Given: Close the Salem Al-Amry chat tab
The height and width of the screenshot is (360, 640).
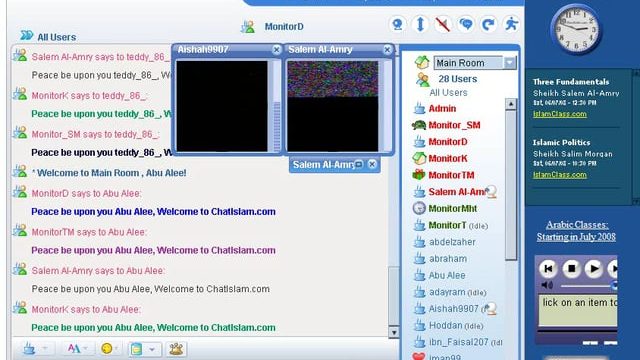Looking at the screenshot, I should [x=372, y=164].
